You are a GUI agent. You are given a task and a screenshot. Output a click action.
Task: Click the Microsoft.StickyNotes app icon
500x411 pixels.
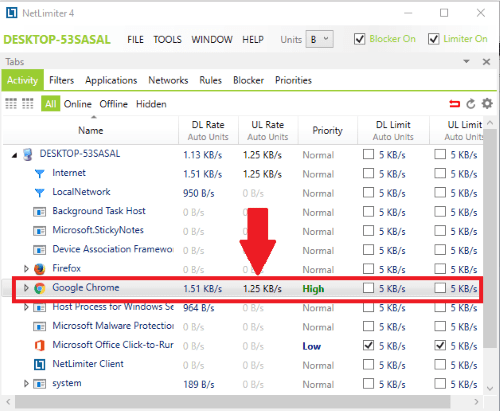point(39,231)
